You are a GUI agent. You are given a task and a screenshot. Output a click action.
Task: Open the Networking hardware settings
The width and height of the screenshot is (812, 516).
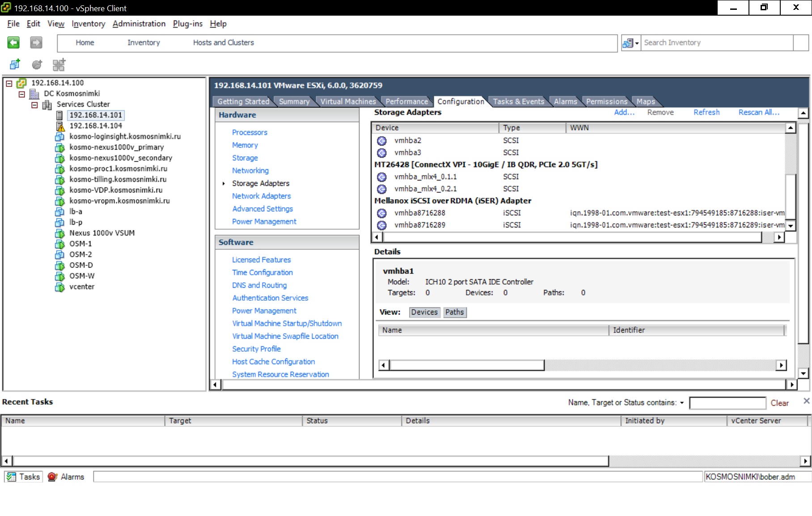pyautogui.click(x=250, y=171)
